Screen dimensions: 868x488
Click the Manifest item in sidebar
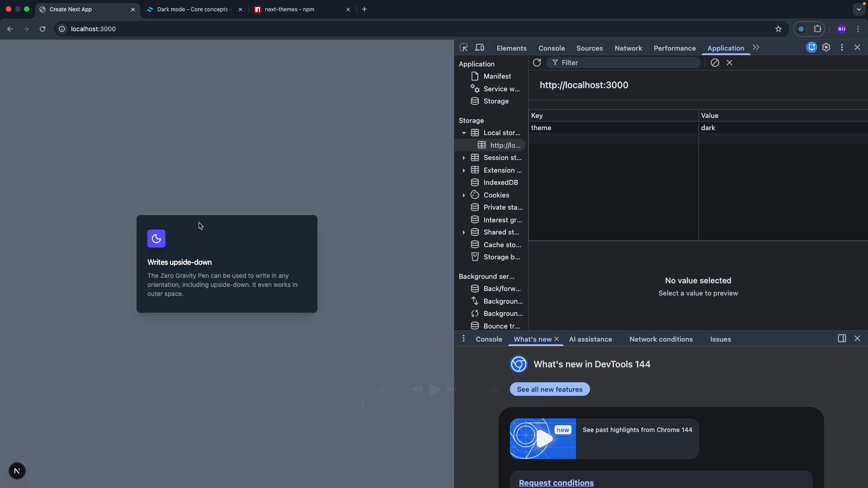(x=497, y=76)
